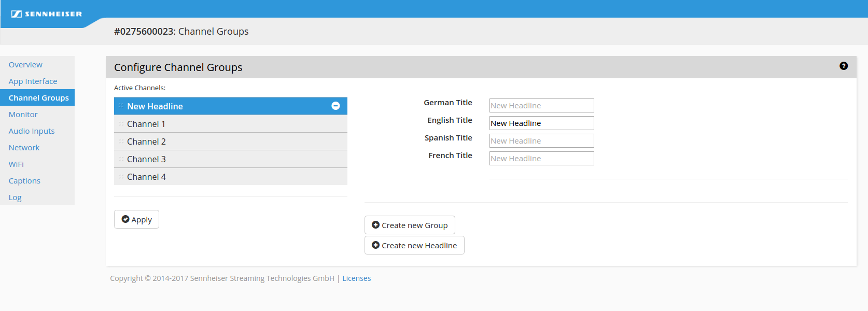This screenshot has height=311, width=868.
Task: Click Create new Headline button
Action: 414,245
